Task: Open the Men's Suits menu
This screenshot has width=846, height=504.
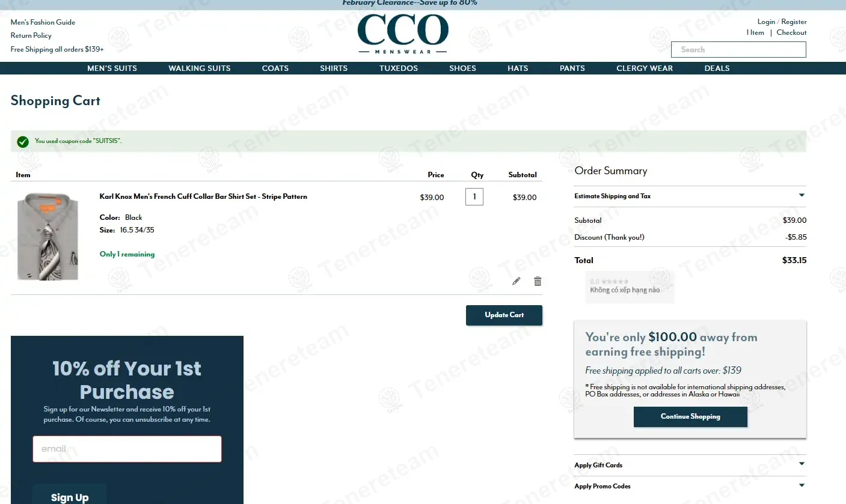Action: point(112,68)
